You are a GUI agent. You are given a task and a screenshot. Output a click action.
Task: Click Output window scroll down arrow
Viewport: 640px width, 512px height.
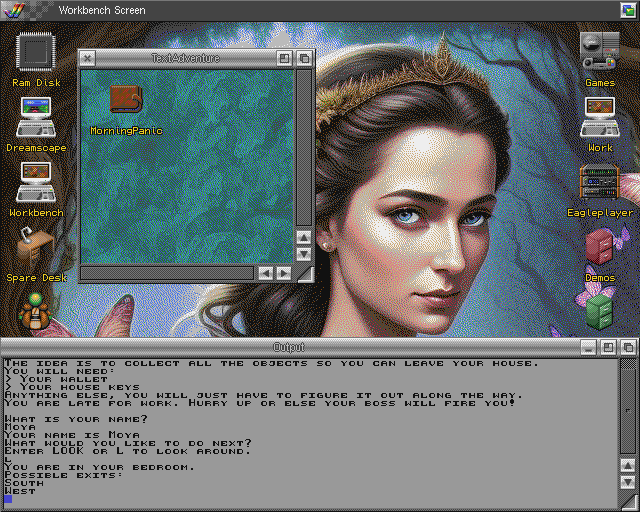628,483
